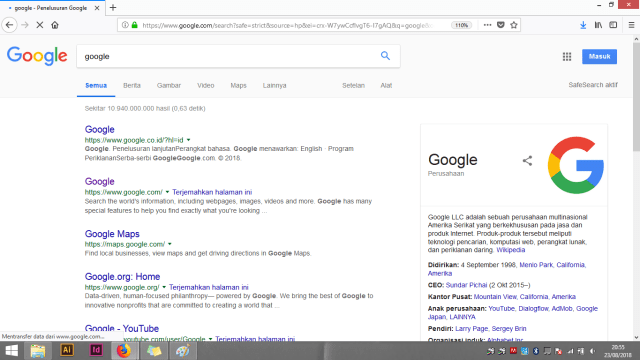Translate google.com result via Terjemahkan halaman ini
640x360 pixels.
212,192
